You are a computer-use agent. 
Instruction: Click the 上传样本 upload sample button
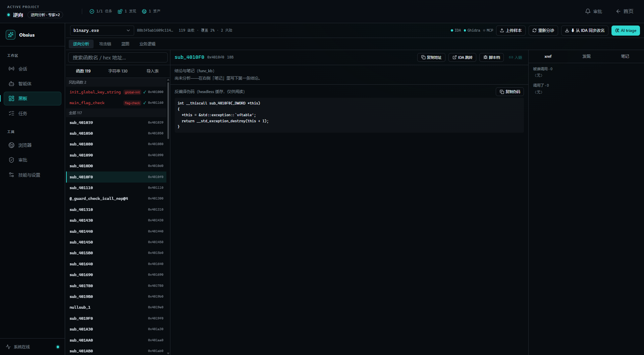click(511, 31)
